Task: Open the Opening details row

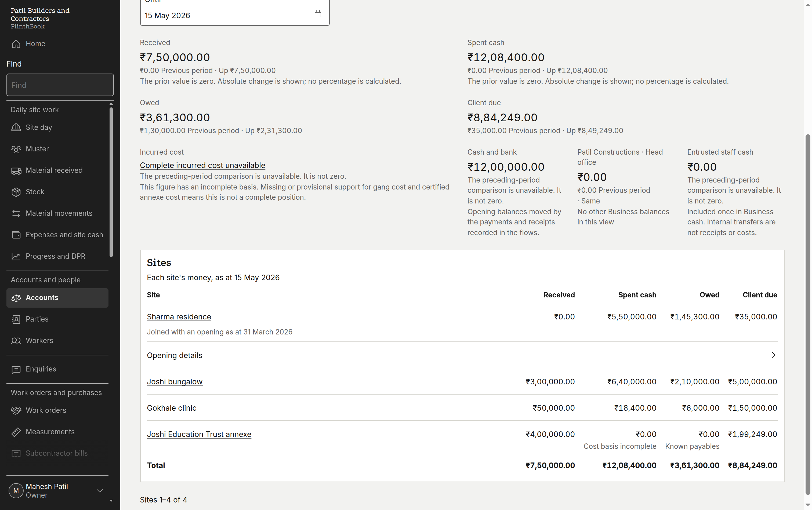Action: (462, 355)
